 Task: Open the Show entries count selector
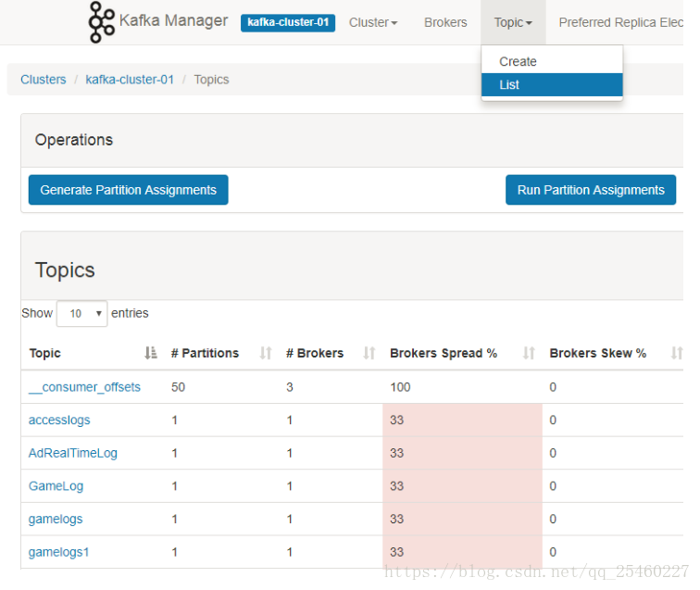(81, 314)
